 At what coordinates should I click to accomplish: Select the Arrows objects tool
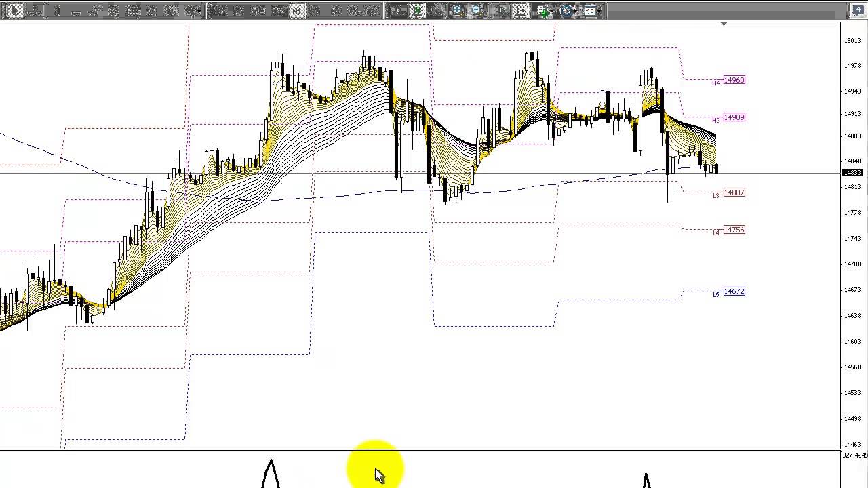(189, 11)
